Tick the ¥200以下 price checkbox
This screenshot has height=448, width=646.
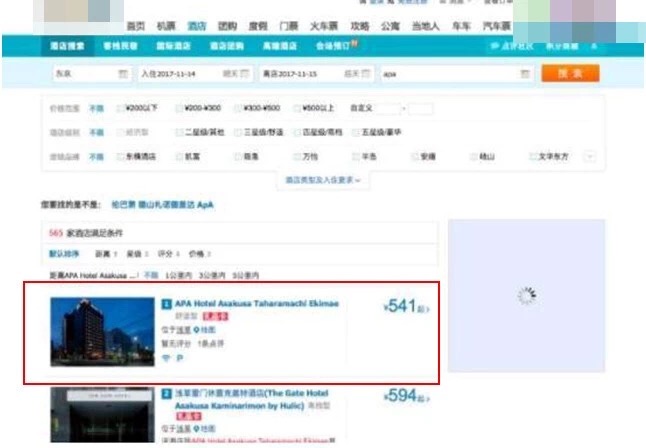pos(120,108)
